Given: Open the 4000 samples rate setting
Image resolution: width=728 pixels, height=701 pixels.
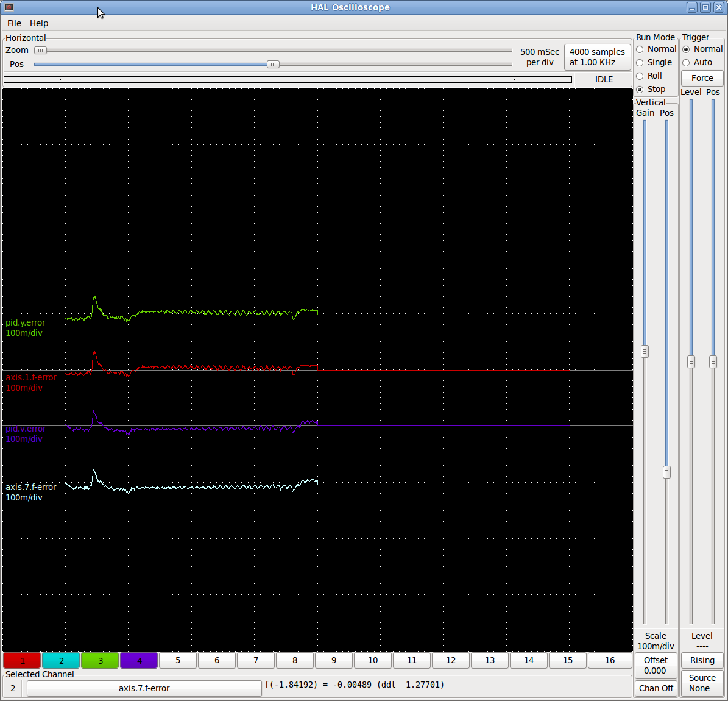Looking at the screenshot, I should tap(597, 57).
